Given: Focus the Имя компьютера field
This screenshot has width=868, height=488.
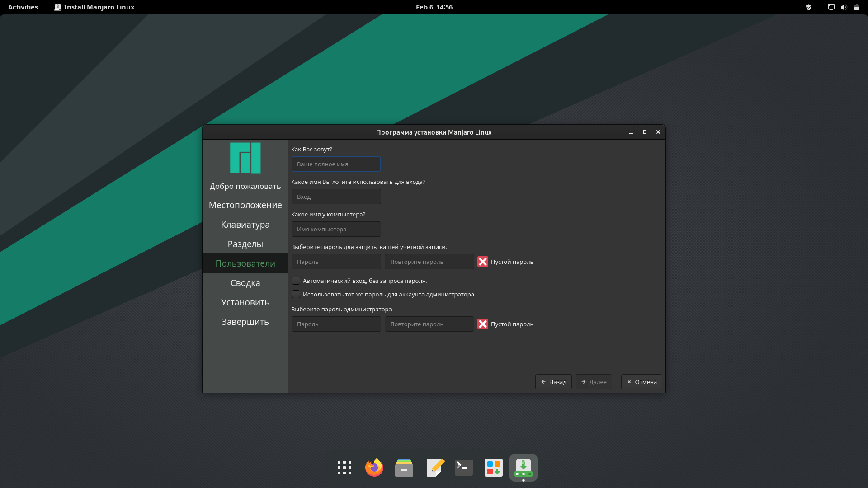Looking at the screenshot, I should [336, 229].
